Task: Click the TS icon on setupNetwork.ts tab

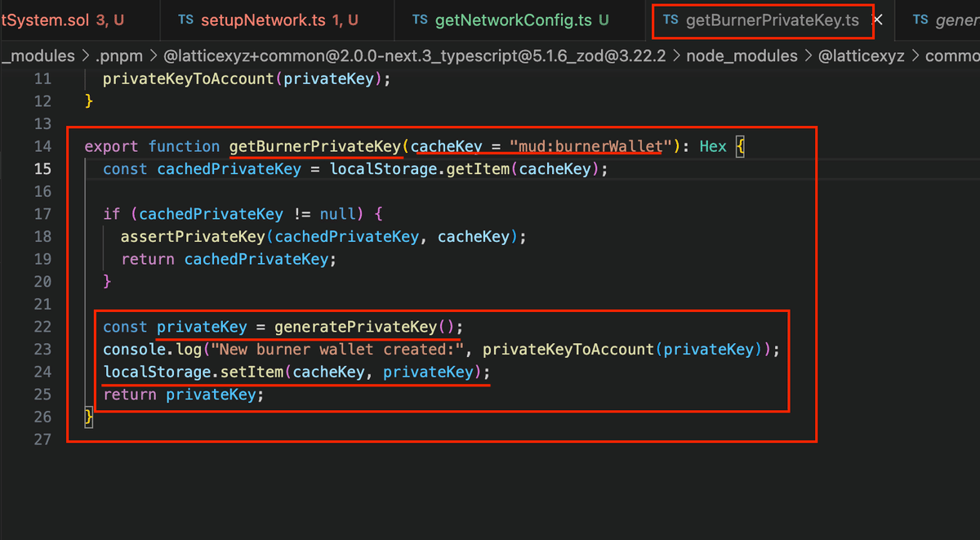Action: 185,20
